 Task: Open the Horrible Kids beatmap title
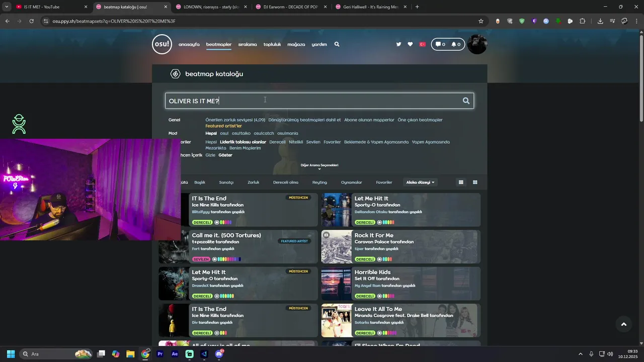click(372, 272)
